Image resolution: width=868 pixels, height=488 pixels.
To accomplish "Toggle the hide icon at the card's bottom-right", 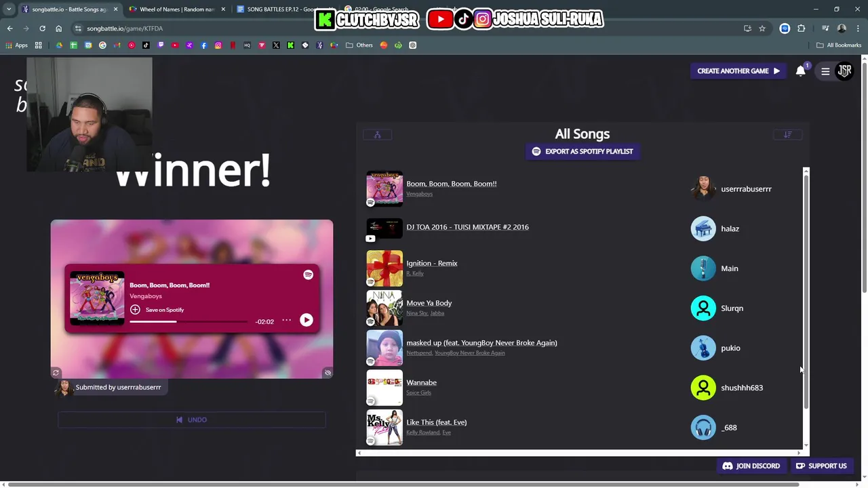I will pos(328,373).
